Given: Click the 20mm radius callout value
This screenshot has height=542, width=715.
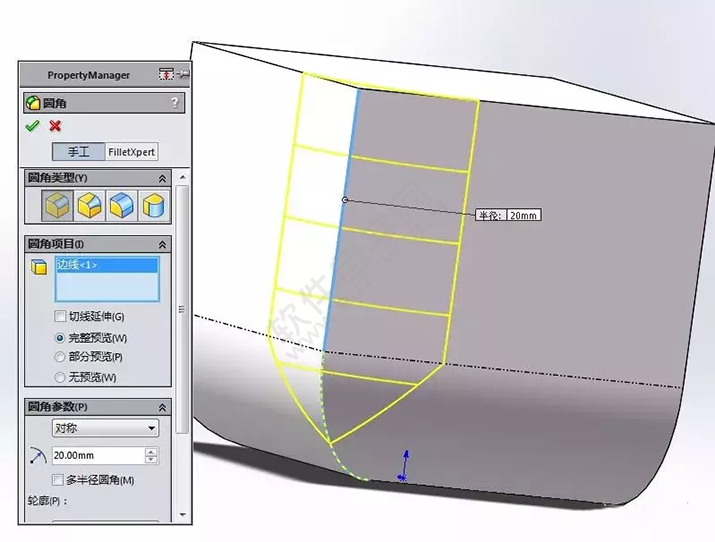Looking at the screenshot, I should [523, 215].
